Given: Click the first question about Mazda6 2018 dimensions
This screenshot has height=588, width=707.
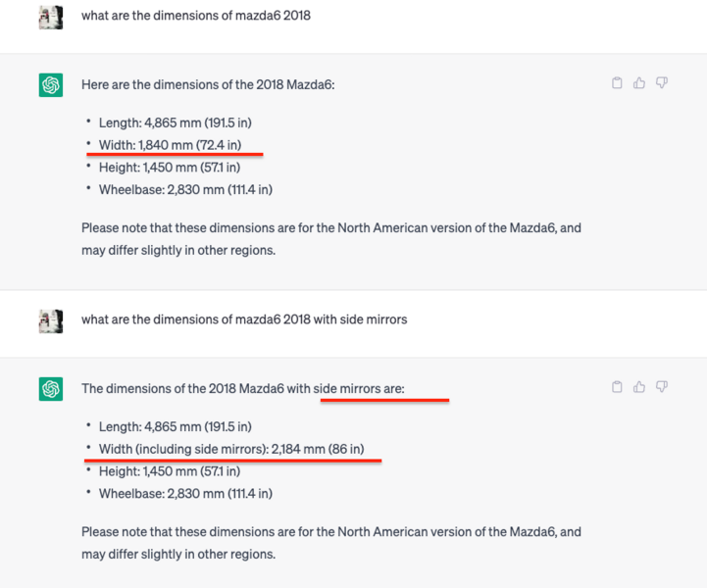Looking at the screenshot, I should 196,16.
